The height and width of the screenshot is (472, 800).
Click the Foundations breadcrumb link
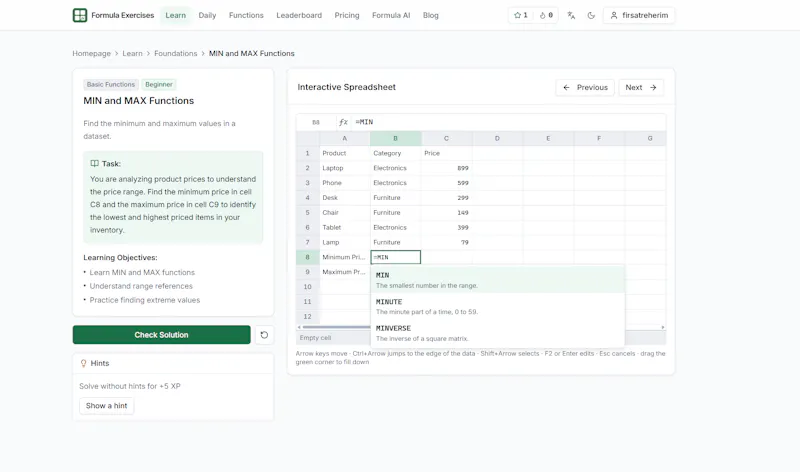176,53
